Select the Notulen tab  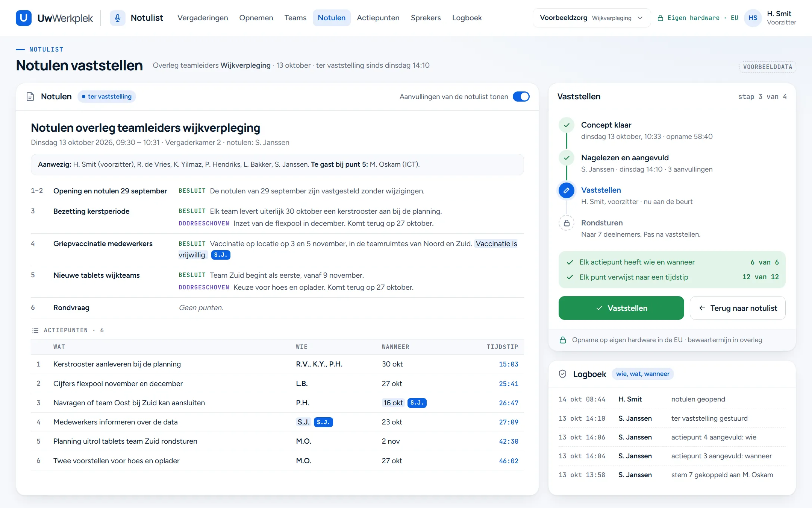tap(332, 18)
